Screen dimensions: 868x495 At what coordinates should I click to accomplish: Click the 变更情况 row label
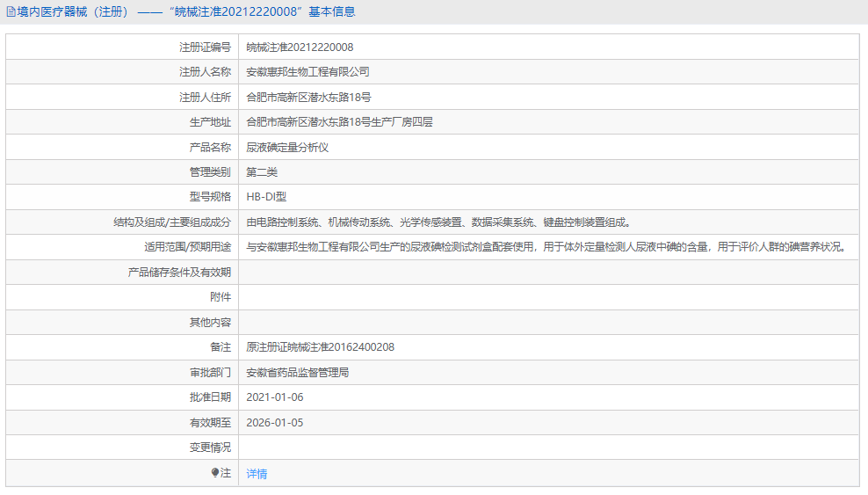(x=210, y=448)
